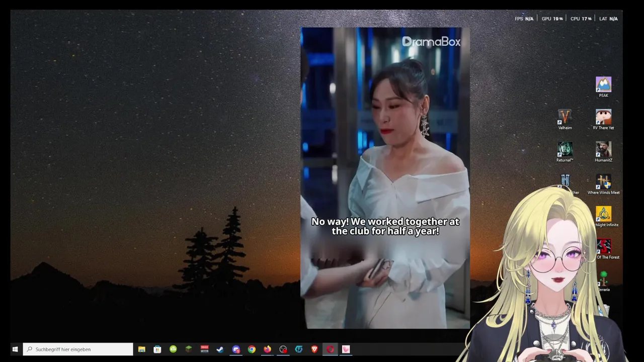Screen dimensions: 644x362
Task: Open Steam from the taskbar
Action: [x=220, y=349]
